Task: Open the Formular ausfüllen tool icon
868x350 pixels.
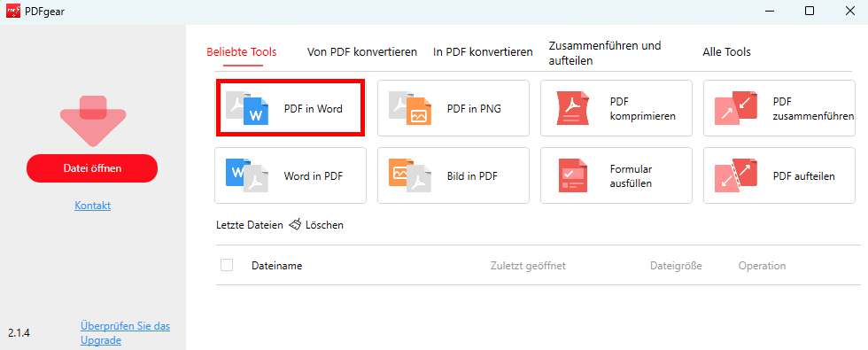Action: pyautogui.click(x=572, y=175)
